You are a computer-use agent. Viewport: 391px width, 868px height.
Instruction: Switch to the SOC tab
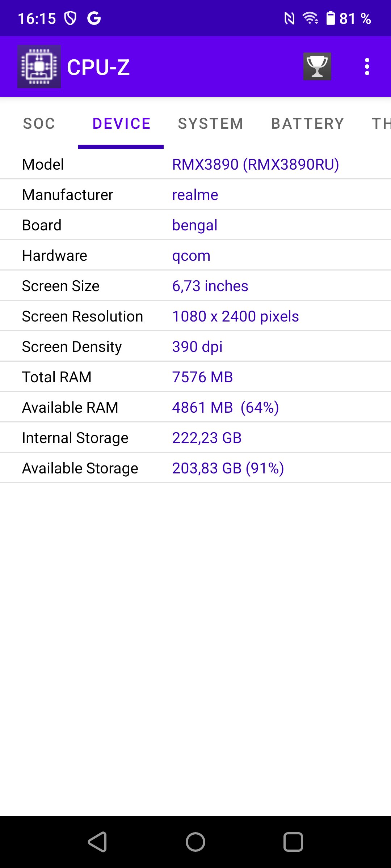click(x=39, y=124)
